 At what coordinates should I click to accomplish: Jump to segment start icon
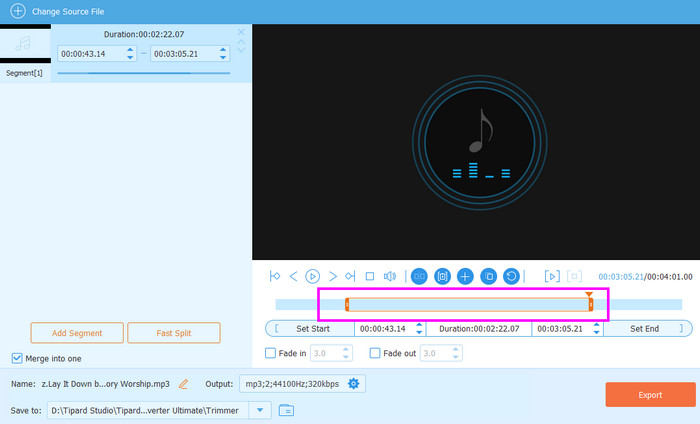274,276
